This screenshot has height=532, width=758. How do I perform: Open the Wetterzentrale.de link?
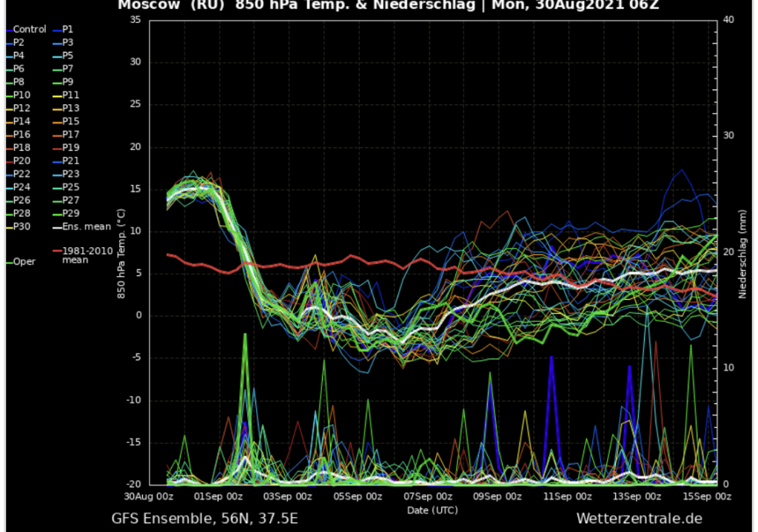click(x=639, y=518)
